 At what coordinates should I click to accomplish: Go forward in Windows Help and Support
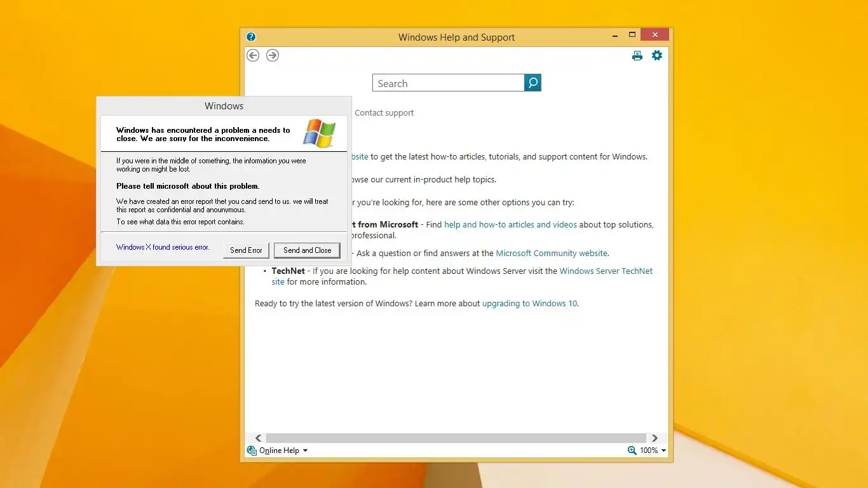pyautogui.click(x=273, y=55)
